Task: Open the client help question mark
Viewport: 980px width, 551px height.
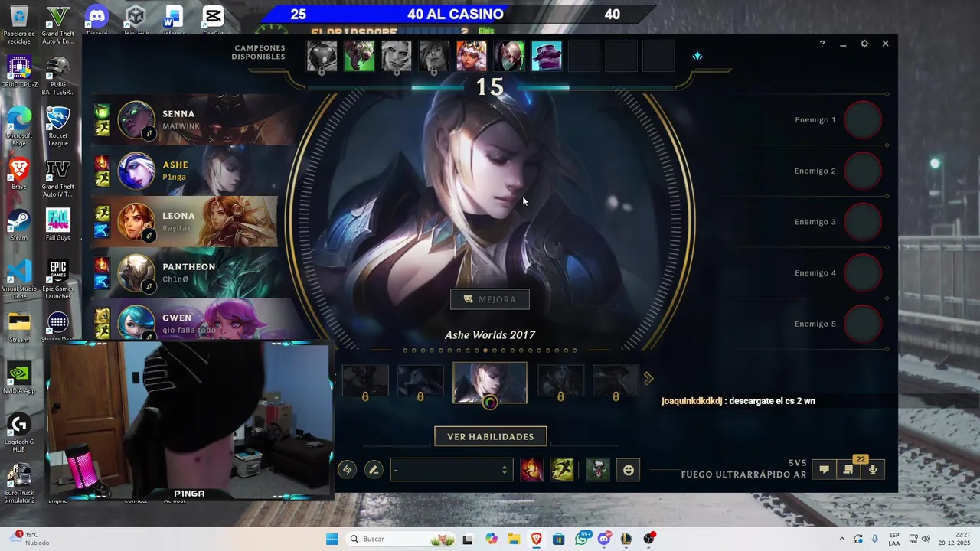Action: point(822,44)
